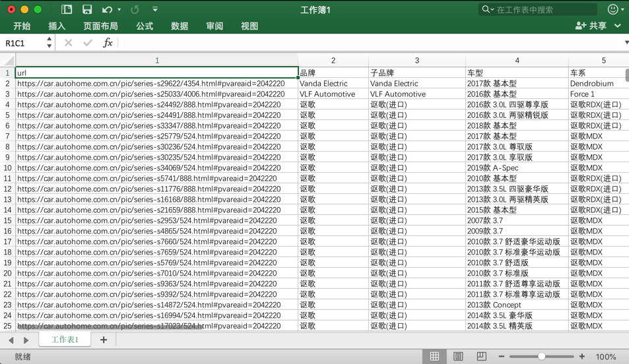
Task: Collapse the ribbon with the chevron
Action: pyautogui.click(x=618, y=26)
